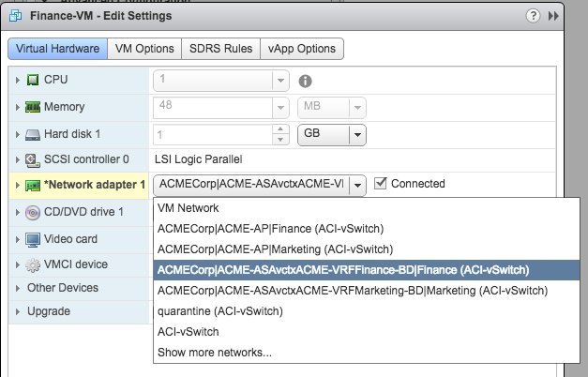The image size is (588, 377).
Task: Expand the VMCI device row
Action: tap(17, 264)
